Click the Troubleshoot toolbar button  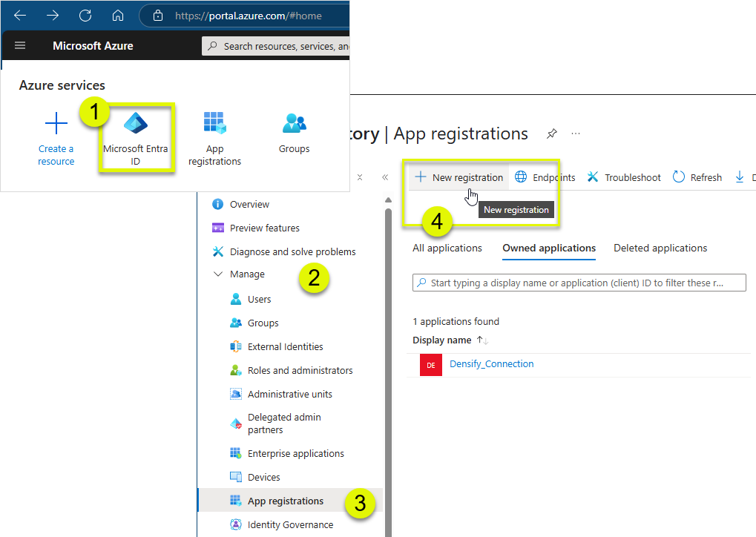pos(624,177)
